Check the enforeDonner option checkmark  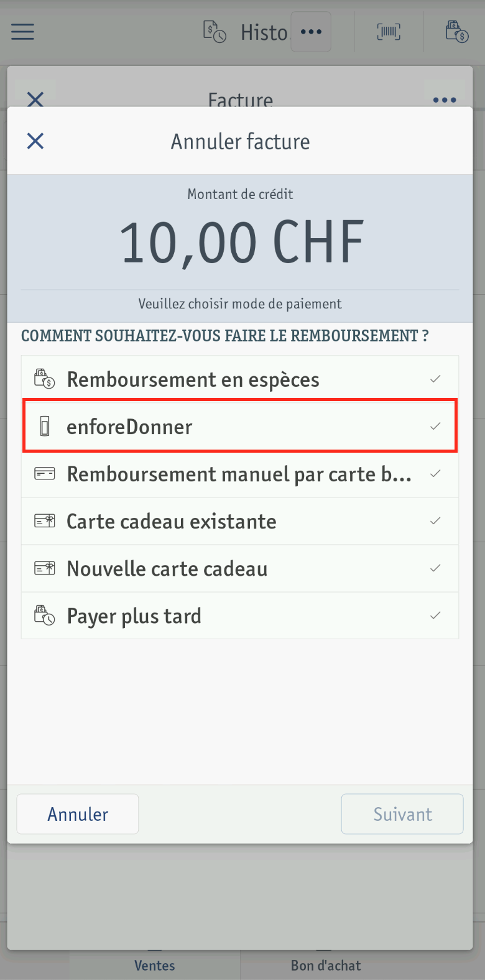[435, 426]
